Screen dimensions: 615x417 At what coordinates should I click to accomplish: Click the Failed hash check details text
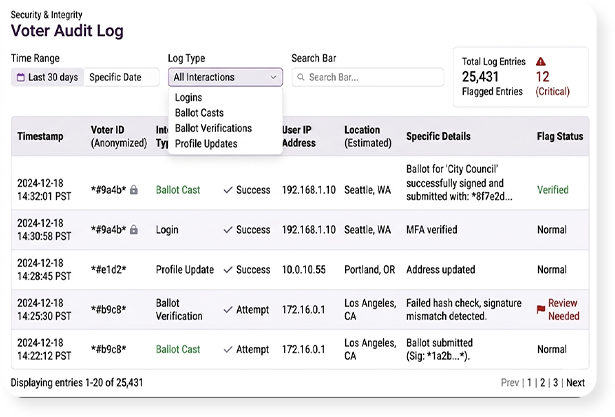coord(464,310)
